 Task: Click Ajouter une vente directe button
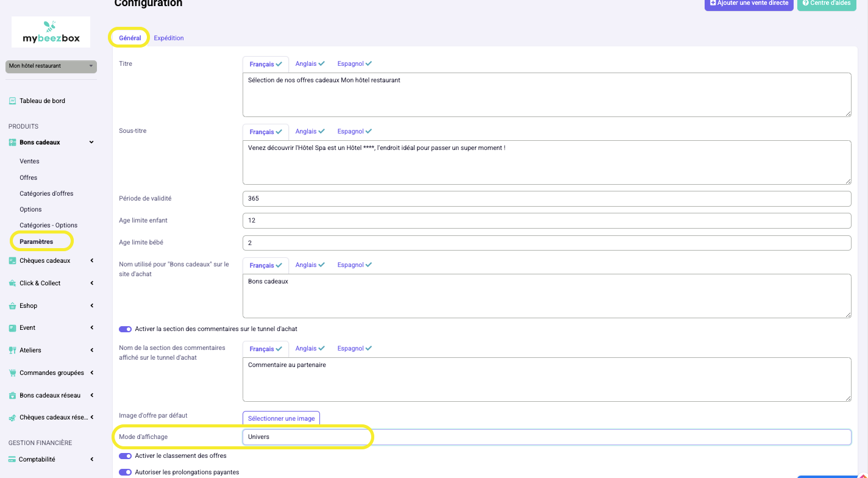pyautogui.click(x=749, y=4)
